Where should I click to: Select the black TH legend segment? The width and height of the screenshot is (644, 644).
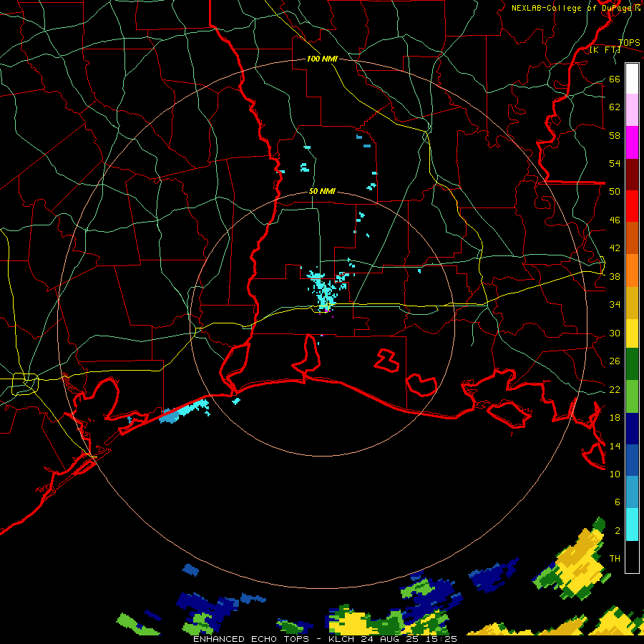[x=632, y=557]
